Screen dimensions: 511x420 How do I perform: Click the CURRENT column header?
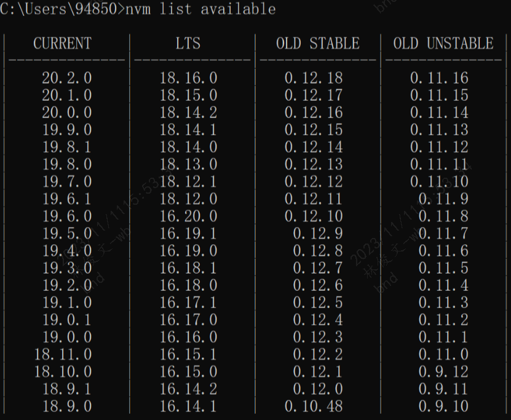tap(62, 44)
